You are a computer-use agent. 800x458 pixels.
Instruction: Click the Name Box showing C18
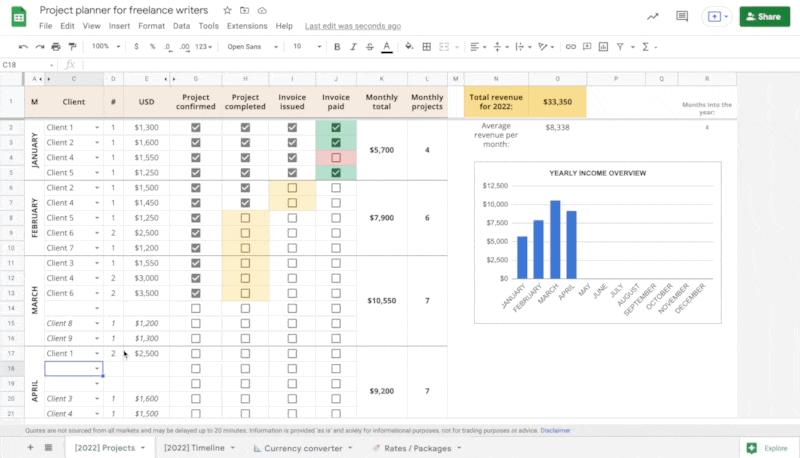coord(20,65)
